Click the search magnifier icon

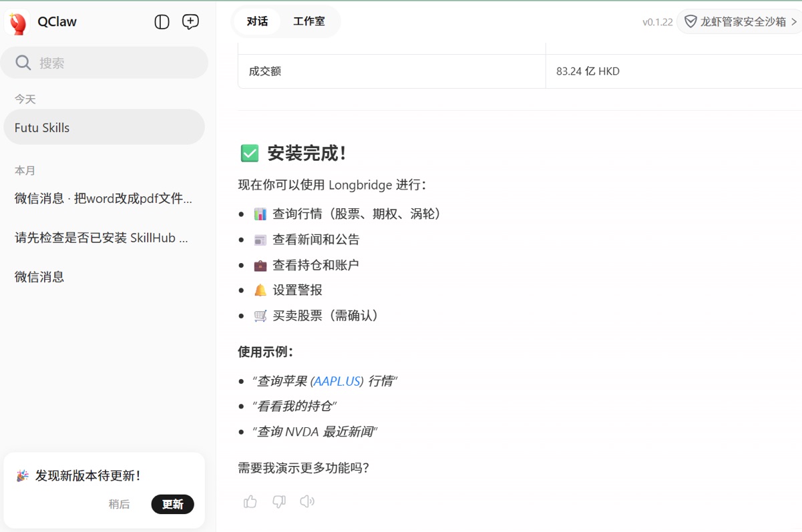[x=23, y=63]
